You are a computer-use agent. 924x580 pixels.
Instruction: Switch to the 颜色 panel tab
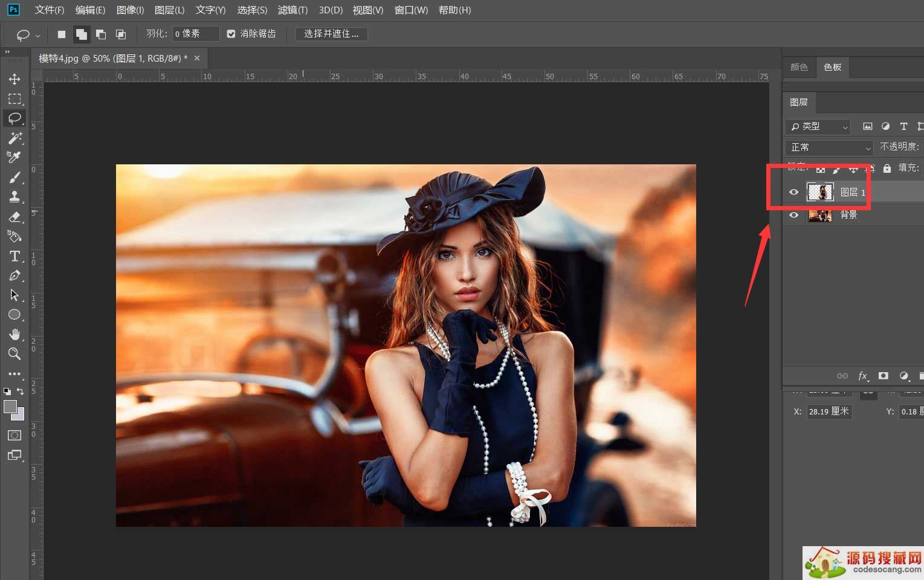[799, 67]
